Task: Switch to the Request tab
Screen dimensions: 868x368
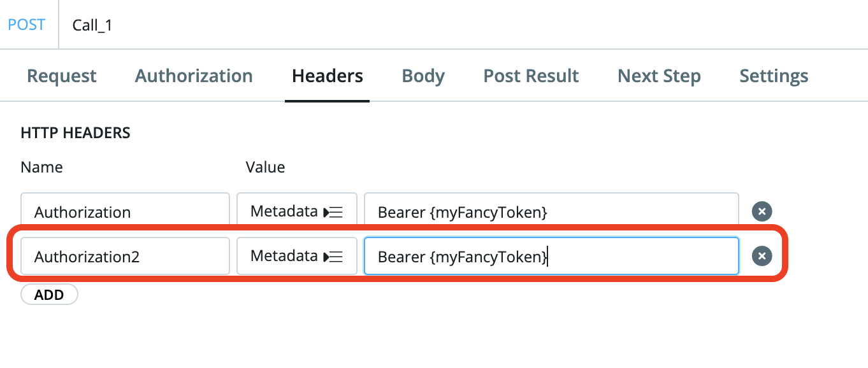Action: click(62, 76)
